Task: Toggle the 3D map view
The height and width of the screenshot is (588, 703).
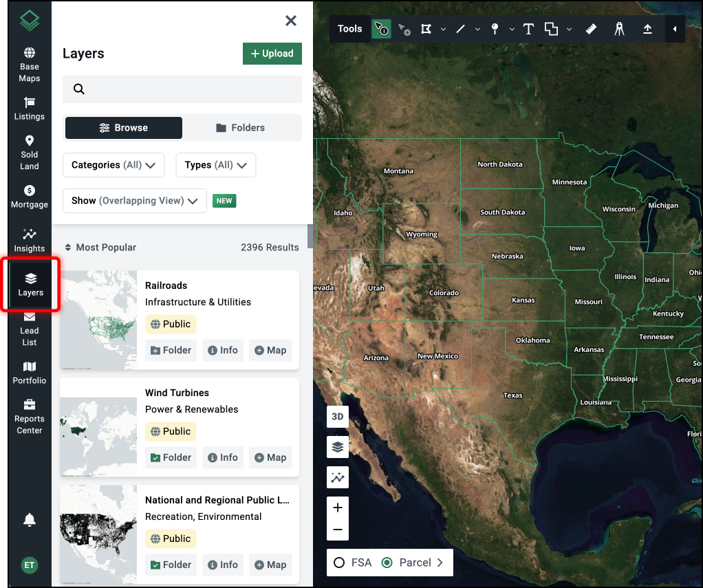Action: coord(338,417)
